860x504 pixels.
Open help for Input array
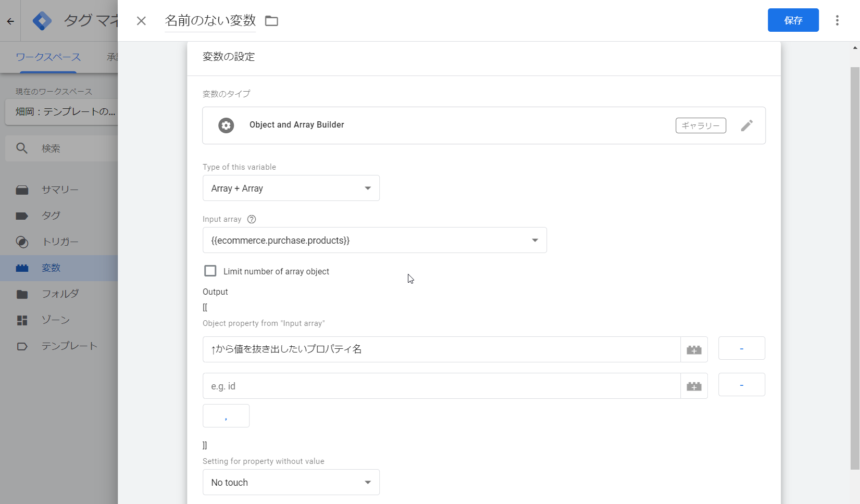(252, 219)
